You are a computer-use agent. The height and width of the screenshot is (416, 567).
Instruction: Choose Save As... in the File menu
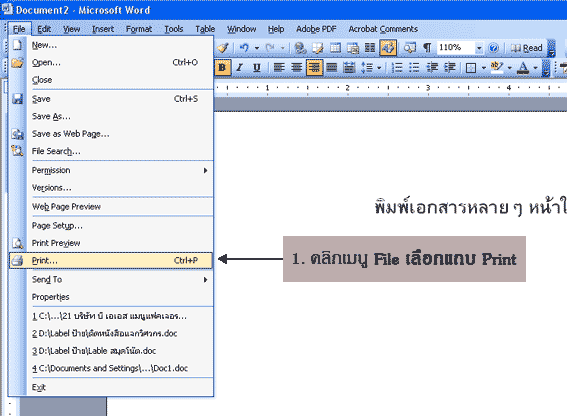[x=111, y=116]
